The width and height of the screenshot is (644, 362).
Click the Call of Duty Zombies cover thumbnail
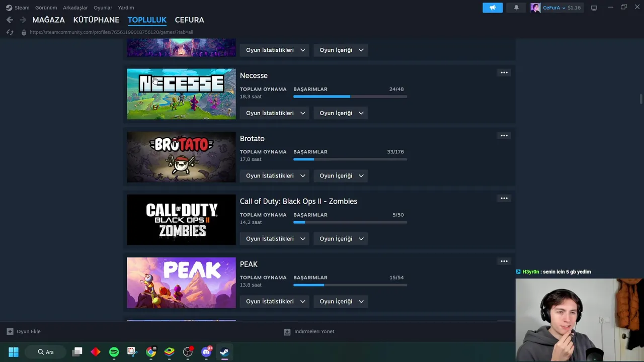[x=181, y=220]
